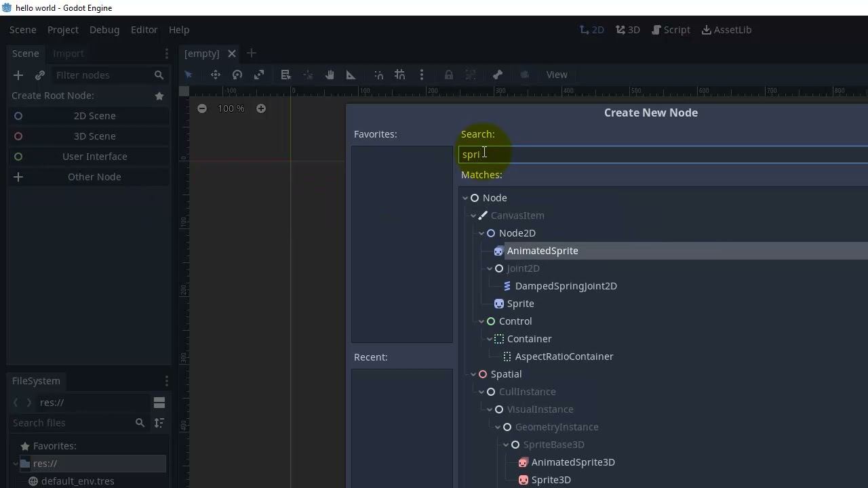The image size is (868, 488).
Task: Open the file sort options icon
Action: coord(159,423)
